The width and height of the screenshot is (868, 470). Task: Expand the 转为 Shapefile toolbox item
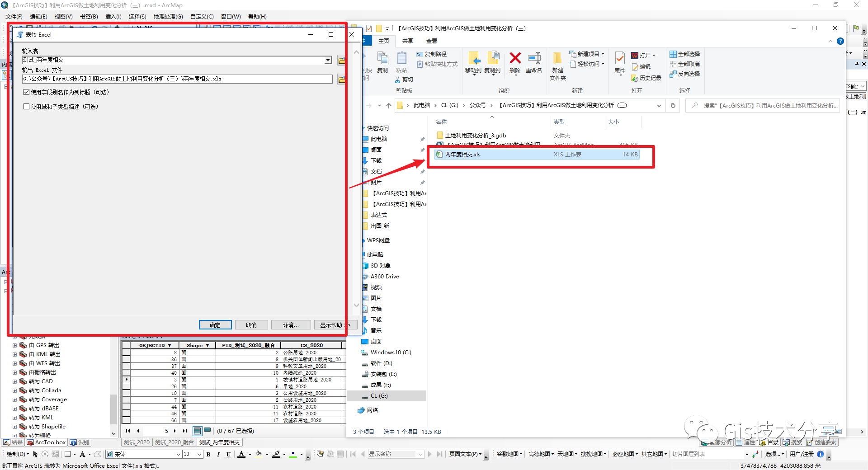tap(14, 427)
